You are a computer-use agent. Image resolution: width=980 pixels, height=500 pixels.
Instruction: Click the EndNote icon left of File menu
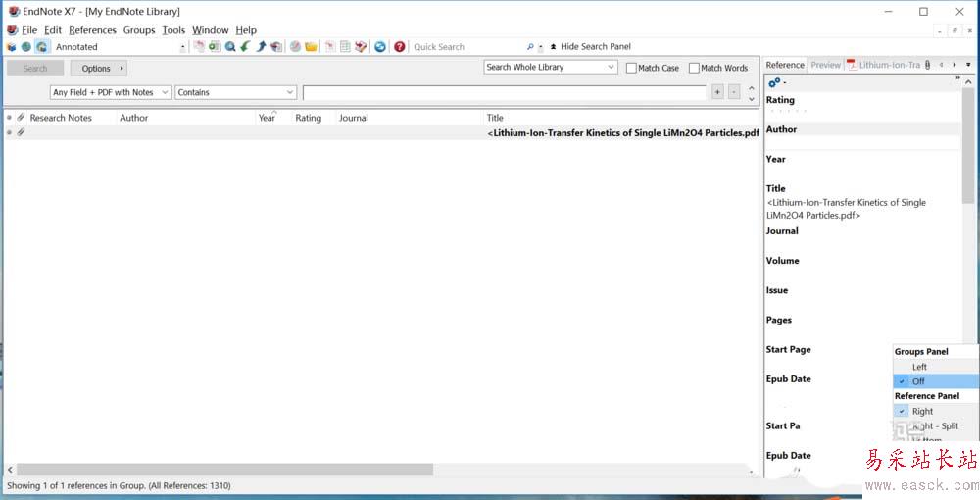[x=13, y=30]
